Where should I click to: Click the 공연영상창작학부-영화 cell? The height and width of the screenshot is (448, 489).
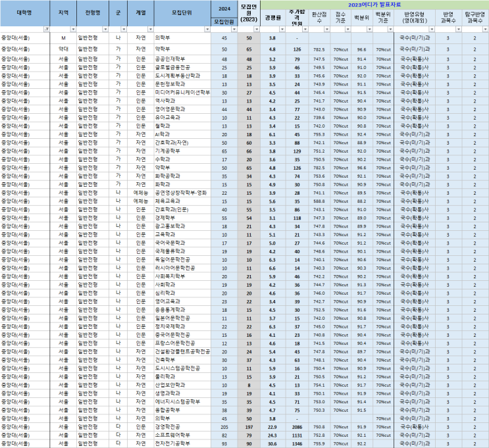pos(182,193)
